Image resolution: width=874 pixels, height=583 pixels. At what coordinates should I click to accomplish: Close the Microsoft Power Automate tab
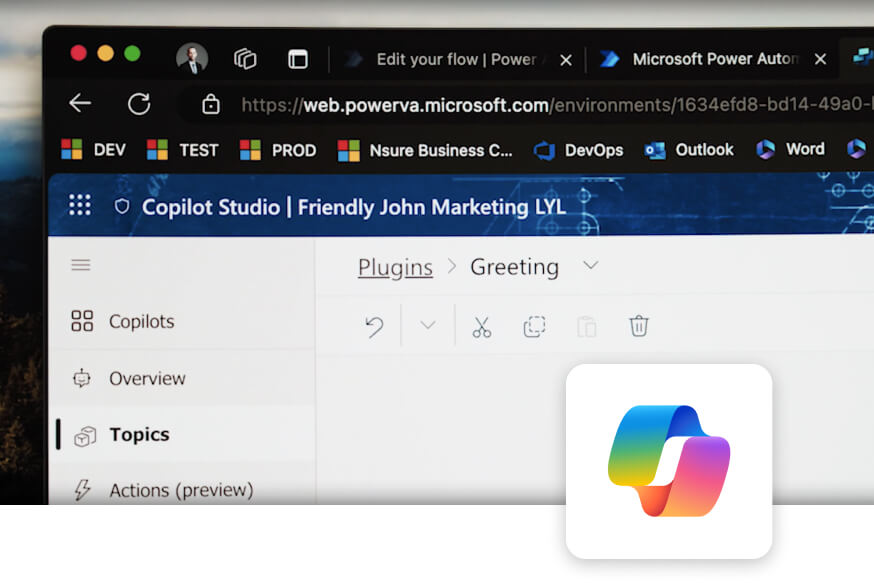(820, 59)
